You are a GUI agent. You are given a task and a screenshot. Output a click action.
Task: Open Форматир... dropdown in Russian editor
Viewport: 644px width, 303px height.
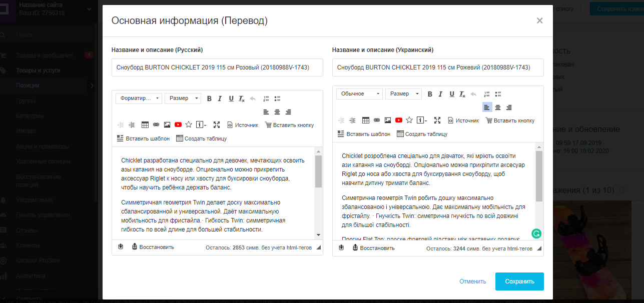(x=139, y=98)
